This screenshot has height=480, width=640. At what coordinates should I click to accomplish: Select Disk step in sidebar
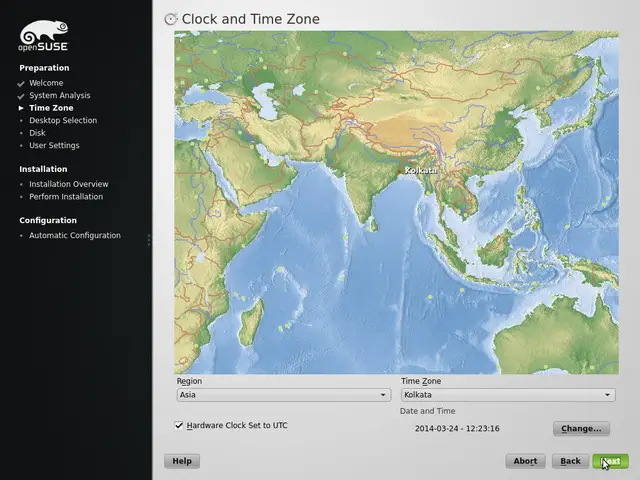pyautogui.click(x=37, y=133)
